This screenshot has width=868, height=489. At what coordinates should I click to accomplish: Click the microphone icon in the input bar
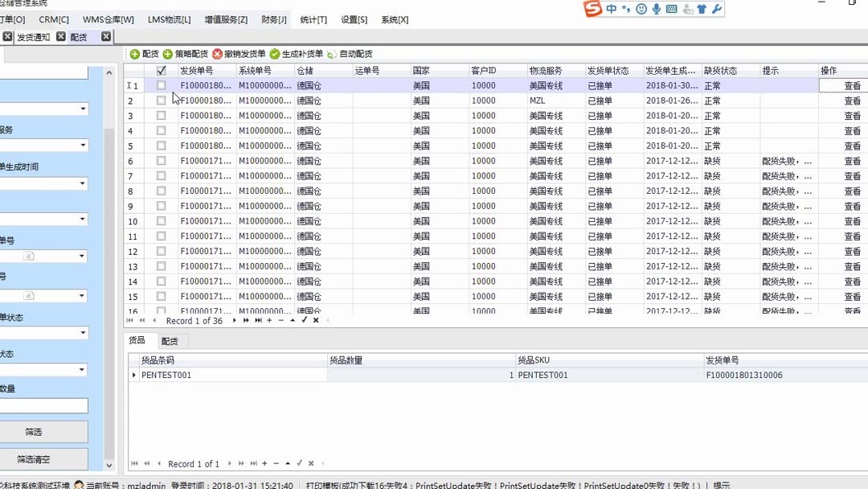(x=657, y=8)
